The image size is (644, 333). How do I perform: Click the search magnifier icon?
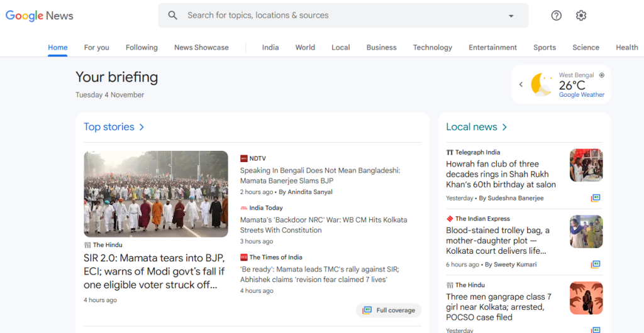coord(173,16)
